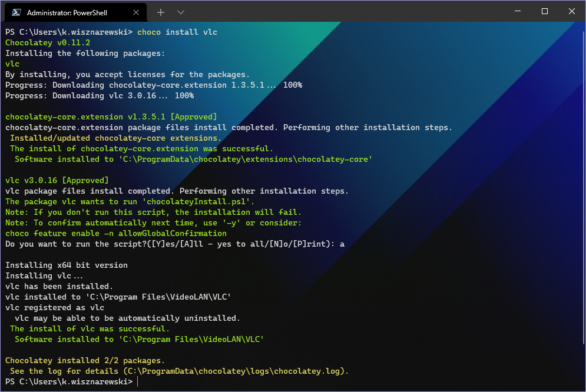Click 'vlc has been installed.' line
The height and width of the screenshot is (392, 586).
click(59, 286)
